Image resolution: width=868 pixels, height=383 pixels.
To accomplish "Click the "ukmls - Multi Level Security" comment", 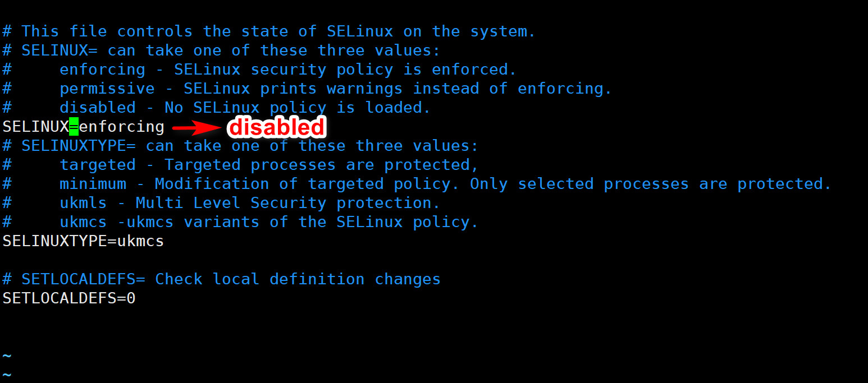I will 250,203.
